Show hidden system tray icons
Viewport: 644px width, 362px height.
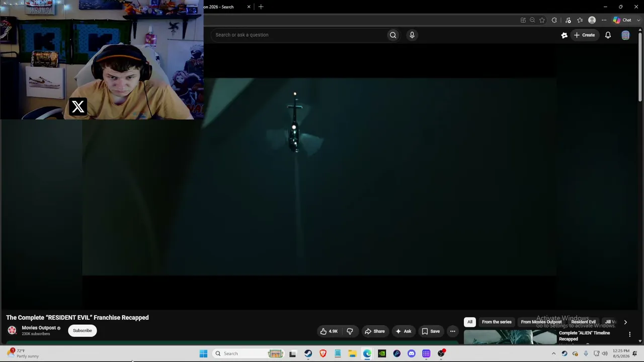(x=553, y=353)
